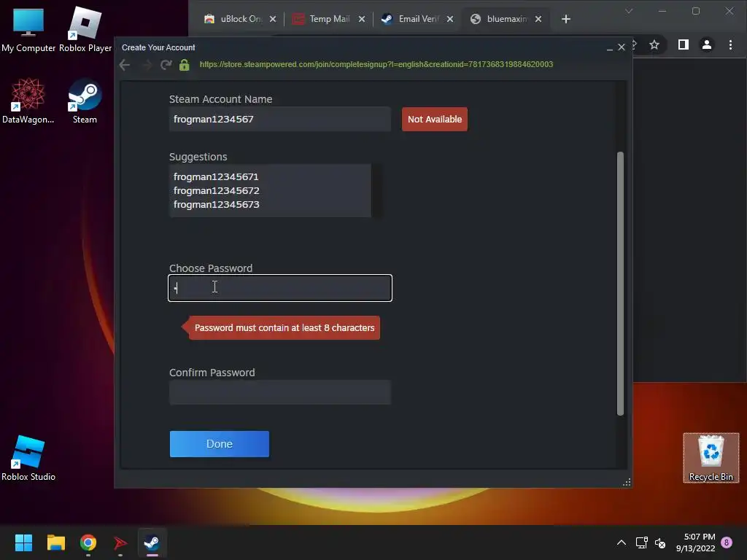Click the Windows Start button
Image resolution: width=747 pixels, height=560 pixels.
click(x=23, y=542)
